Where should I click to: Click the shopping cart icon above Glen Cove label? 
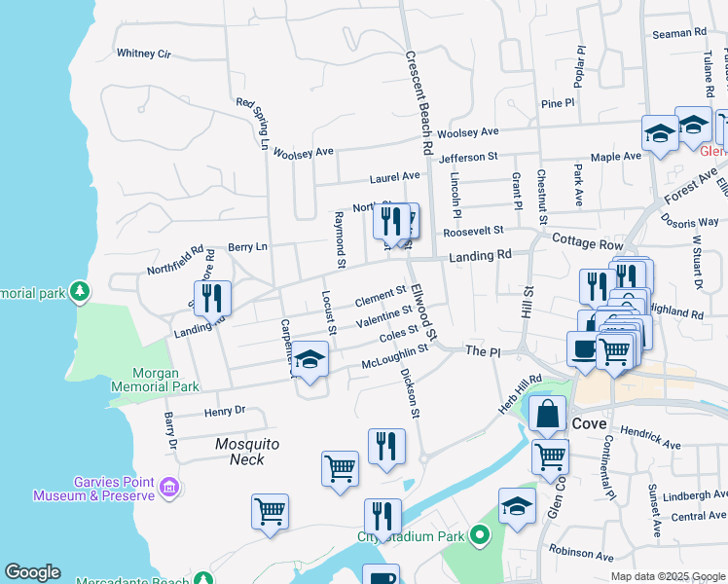[613, 350]
